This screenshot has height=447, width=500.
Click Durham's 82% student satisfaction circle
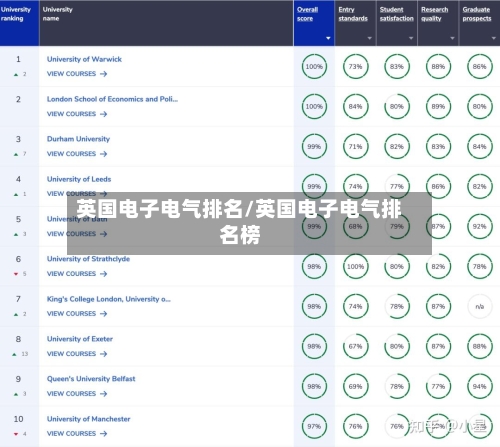click(397, 147)
